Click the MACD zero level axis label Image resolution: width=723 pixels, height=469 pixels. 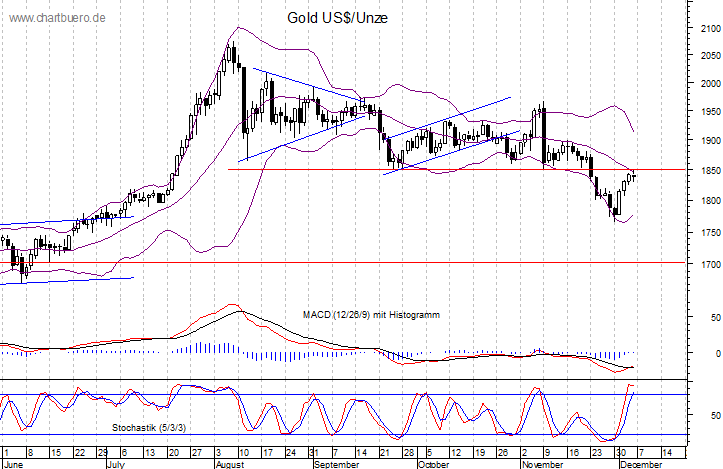(714, 353)
